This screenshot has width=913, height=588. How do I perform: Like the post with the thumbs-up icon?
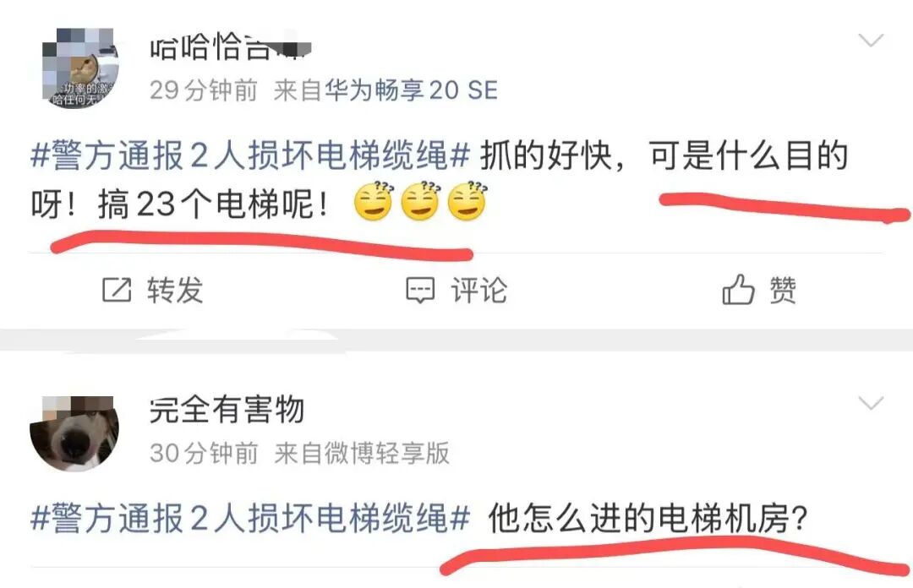pos(738,289)
